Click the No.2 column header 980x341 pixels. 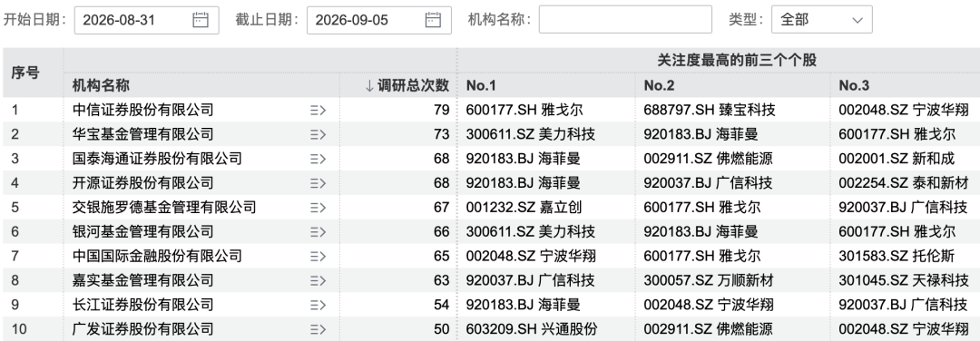(x=659, y=85)
